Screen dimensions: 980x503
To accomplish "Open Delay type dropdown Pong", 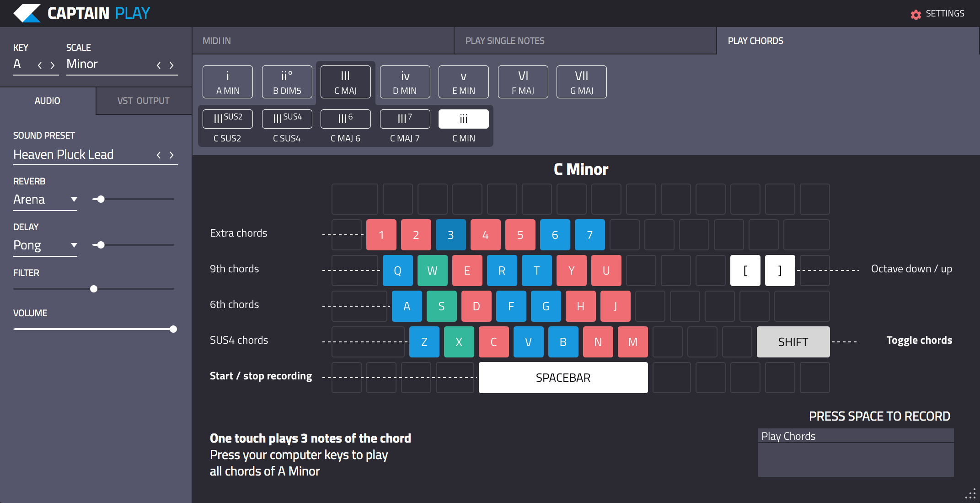I will 45,244.
